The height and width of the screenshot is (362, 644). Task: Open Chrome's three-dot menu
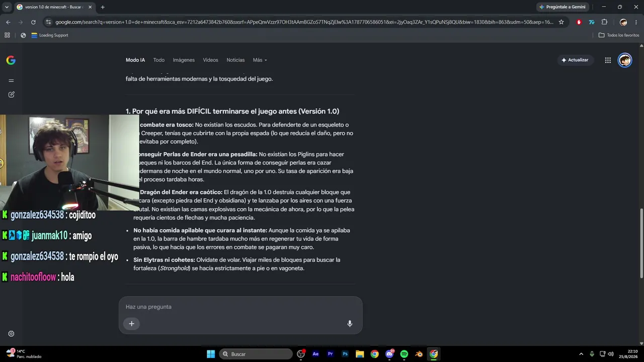point(636,22)
